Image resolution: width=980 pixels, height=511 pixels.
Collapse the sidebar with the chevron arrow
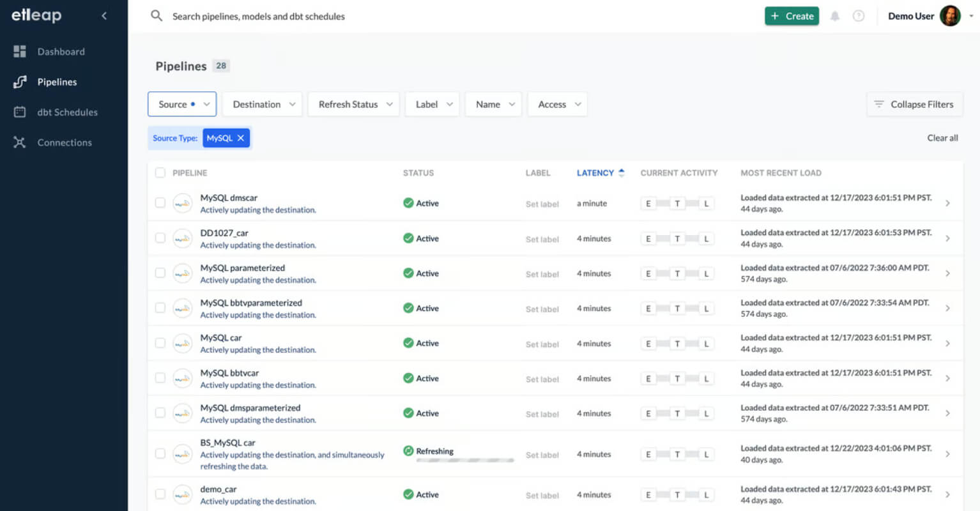tap(104, 16)
